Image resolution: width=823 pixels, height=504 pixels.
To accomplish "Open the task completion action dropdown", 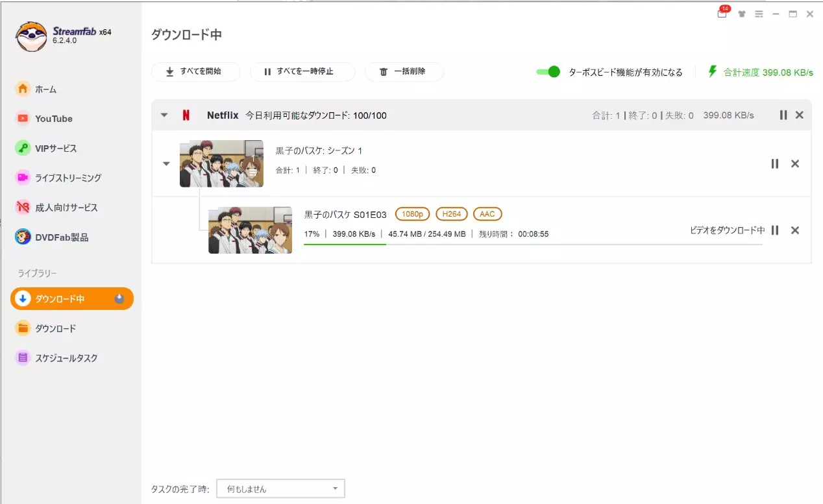I will pyautogui.click(x=280, y=489).
